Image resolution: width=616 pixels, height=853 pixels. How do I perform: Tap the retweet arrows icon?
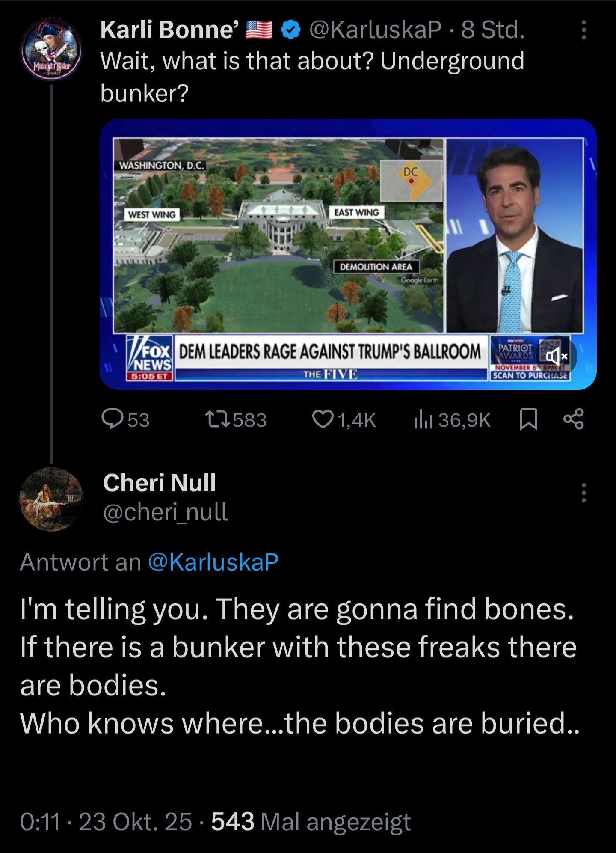(x=217, y=419)
